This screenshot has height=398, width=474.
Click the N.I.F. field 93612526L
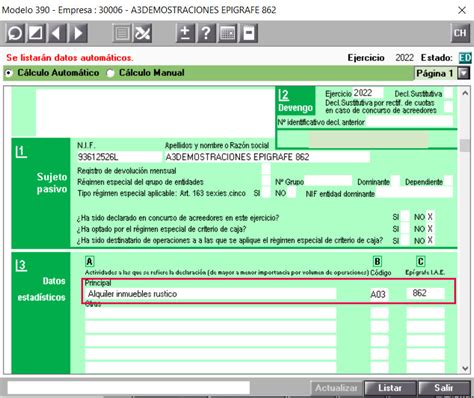(119, 157)
